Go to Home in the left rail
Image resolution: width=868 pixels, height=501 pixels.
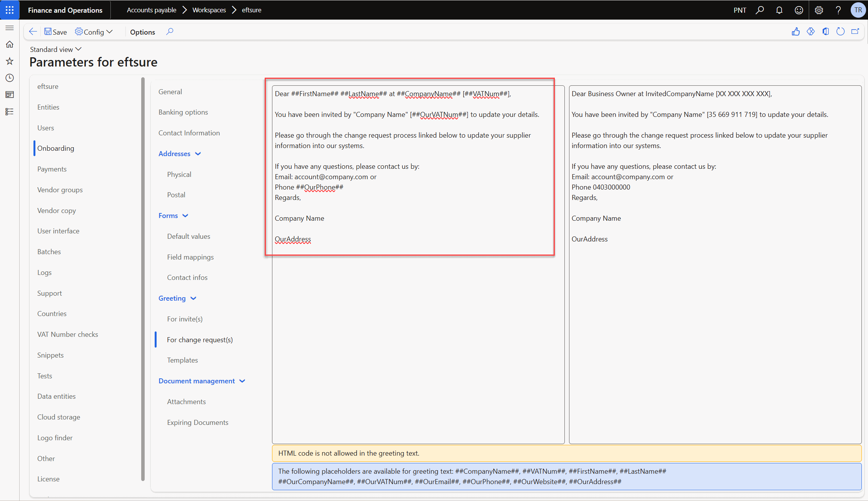10,45
